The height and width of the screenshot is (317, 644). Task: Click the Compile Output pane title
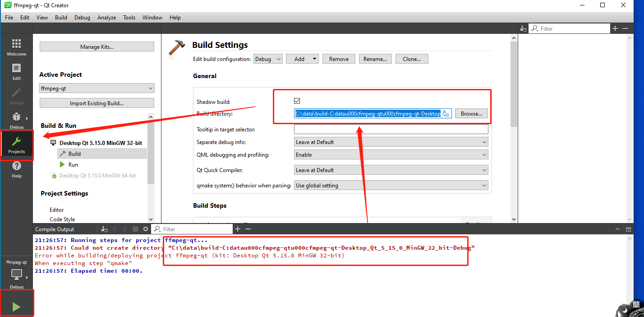tap(55, 229)
